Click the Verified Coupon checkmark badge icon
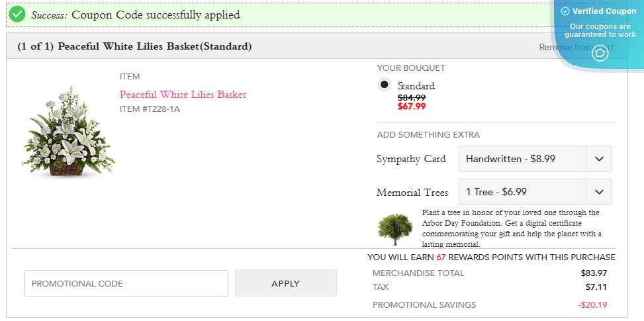The image size is (644, 321). tap(565, 11)
